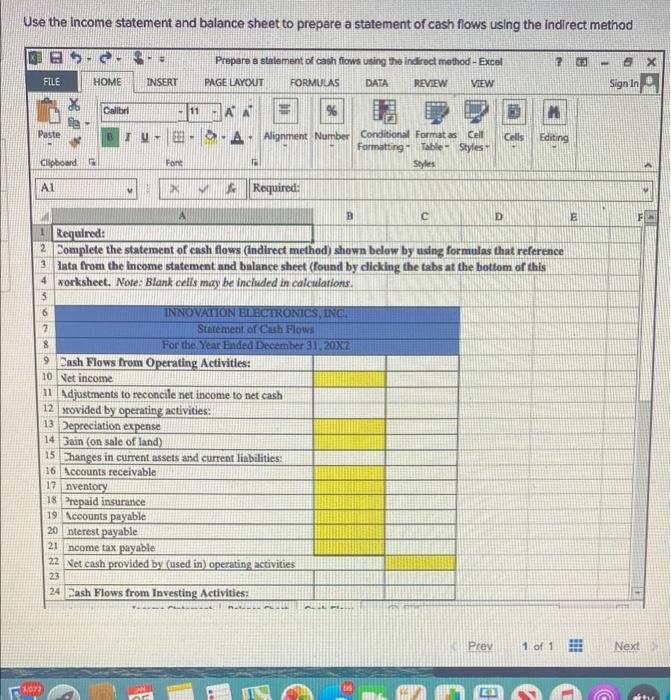
Task: Switch to the REVIEW tab
Action: point(430,83)
